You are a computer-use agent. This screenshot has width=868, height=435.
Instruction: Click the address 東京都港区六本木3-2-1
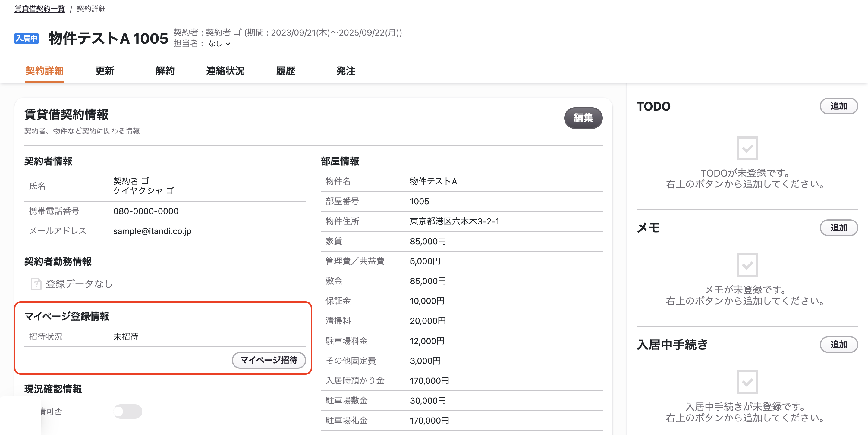click(454, 221)
